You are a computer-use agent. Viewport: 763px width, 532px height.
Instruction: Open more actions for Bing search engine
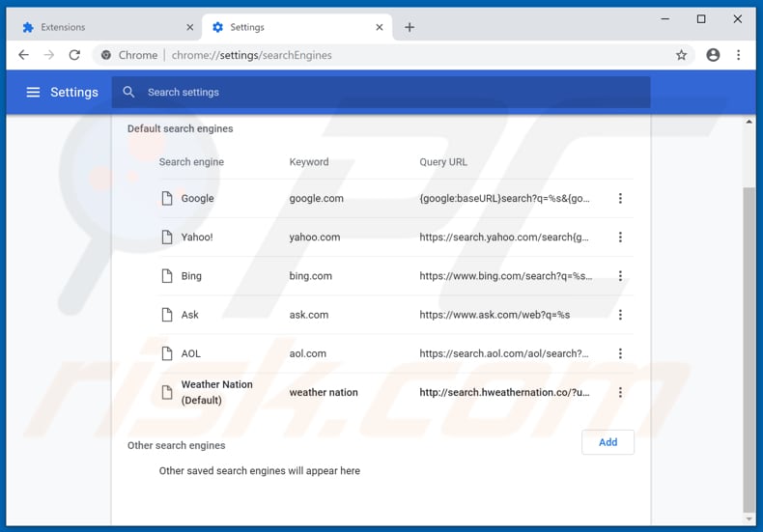click(x=620, y=276)
